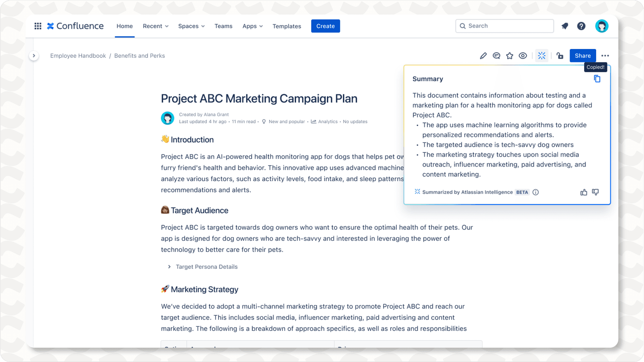
Task: Copy the AI summary with the copy icon
Action: [x=597, y=79]
